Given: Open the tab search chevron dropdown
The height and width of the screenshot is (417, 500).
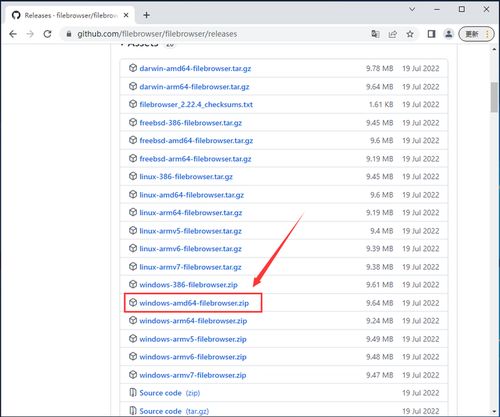Looking at the screenshot, I should pos(412,9).
